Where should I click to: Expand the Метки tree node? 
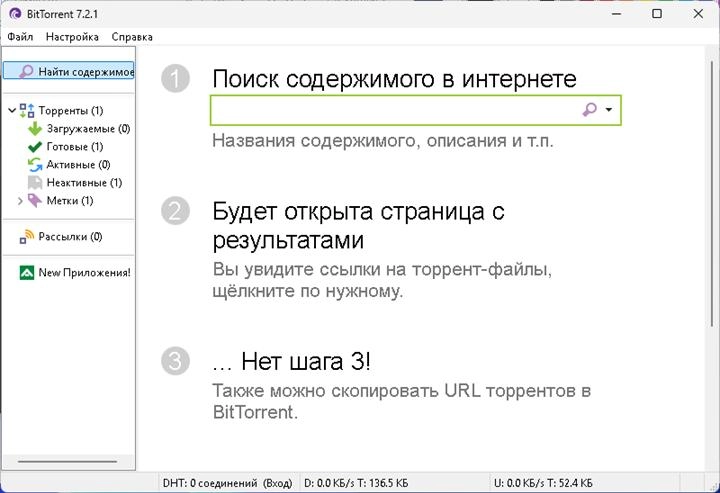(x=20, y=201)
